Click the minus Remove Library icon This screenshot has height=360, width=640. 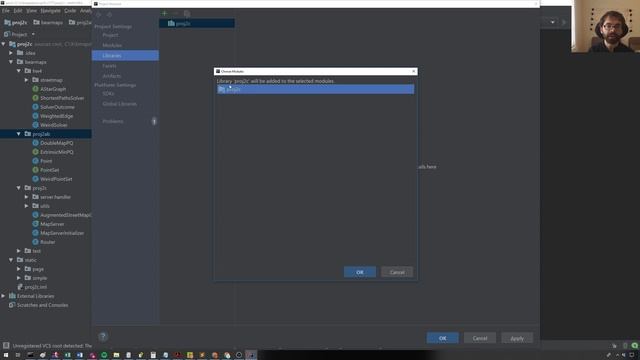click(x=176, y=13)
